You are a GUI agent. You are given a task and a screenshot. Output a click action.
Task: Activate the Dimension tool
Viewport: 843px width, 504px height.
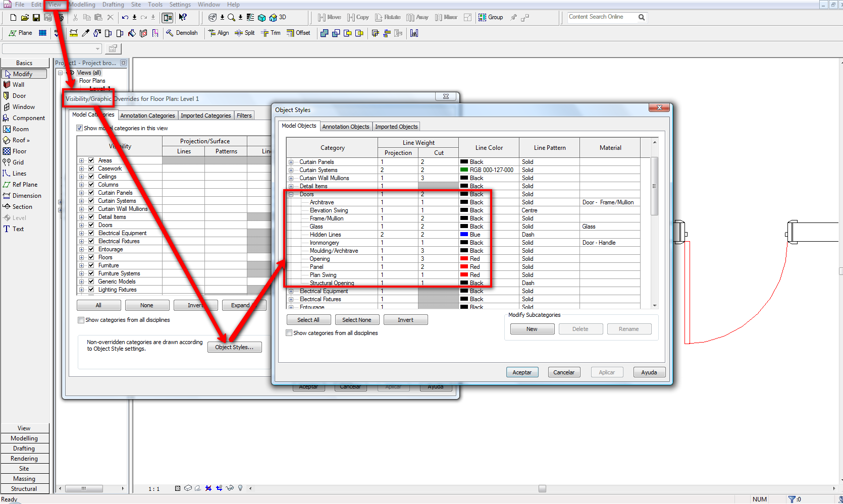(26, 196)
